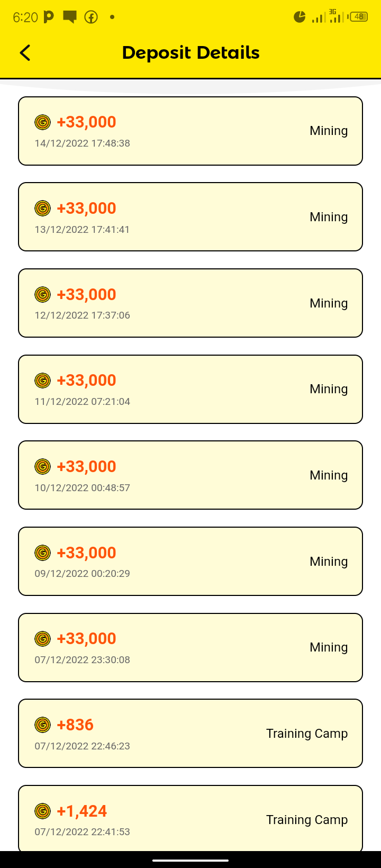The height and width of the screenshot is (868, 381).
Task: Tap the timestamp 12/12/2022 17:37:06
Action: [x=82, y=315]
